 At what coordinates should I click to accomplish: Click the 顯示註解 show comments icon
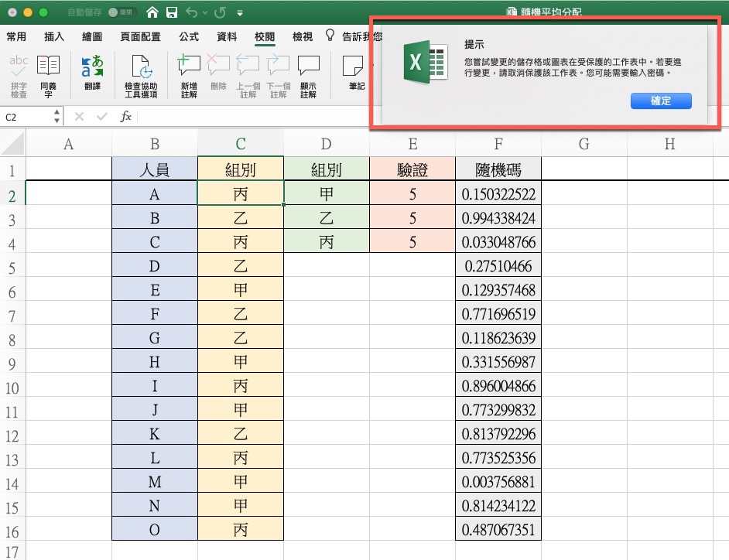pyautogui.click(x=308, y=67)
